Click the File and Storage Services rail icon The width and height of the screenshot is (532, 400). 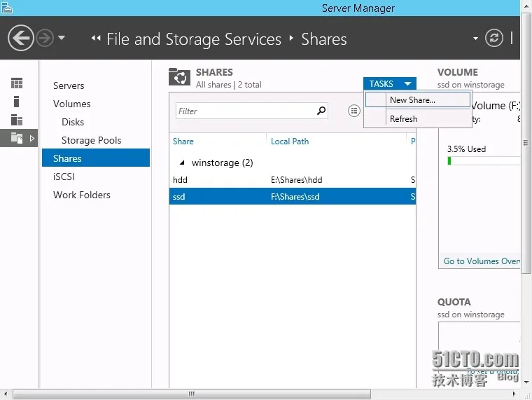(x=17, y=139)
